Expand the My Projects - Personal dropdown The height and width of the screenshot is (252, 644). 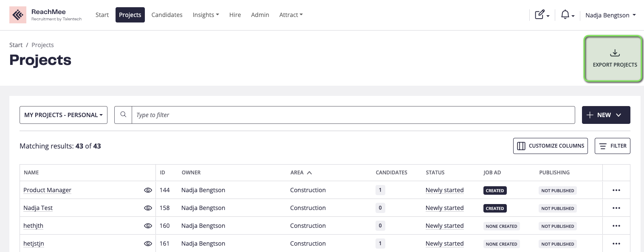point(63,115)
